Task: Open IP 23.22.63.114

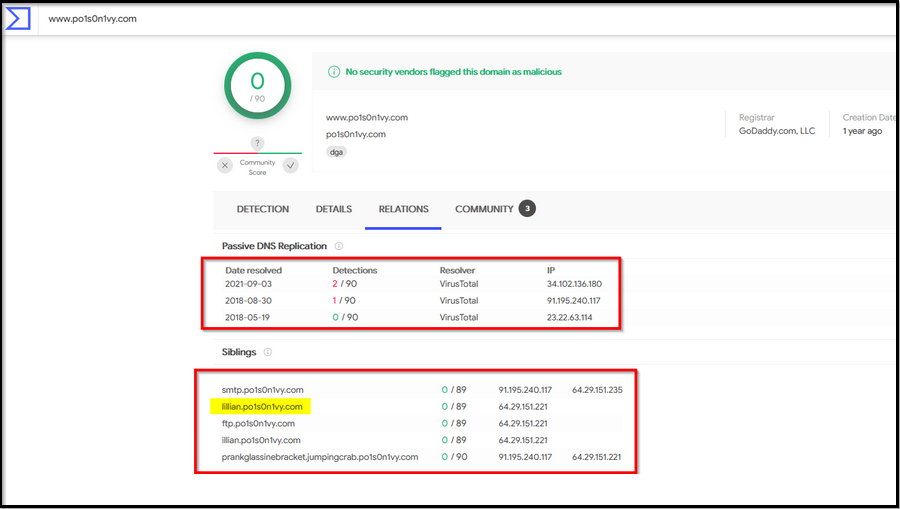Action: point(569,317)
